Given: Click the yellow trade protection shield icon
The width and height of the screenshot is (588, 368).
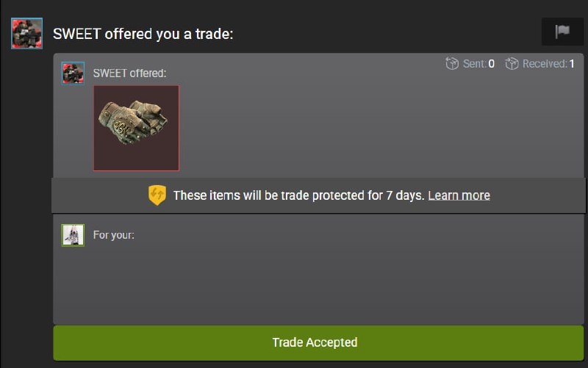Looking at the screenshot, I should 157,195.
